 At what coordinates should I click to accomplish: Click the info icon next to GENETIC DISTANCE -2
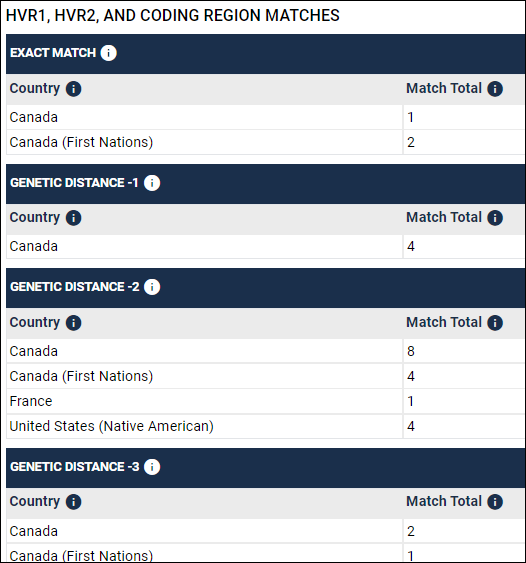152,287
